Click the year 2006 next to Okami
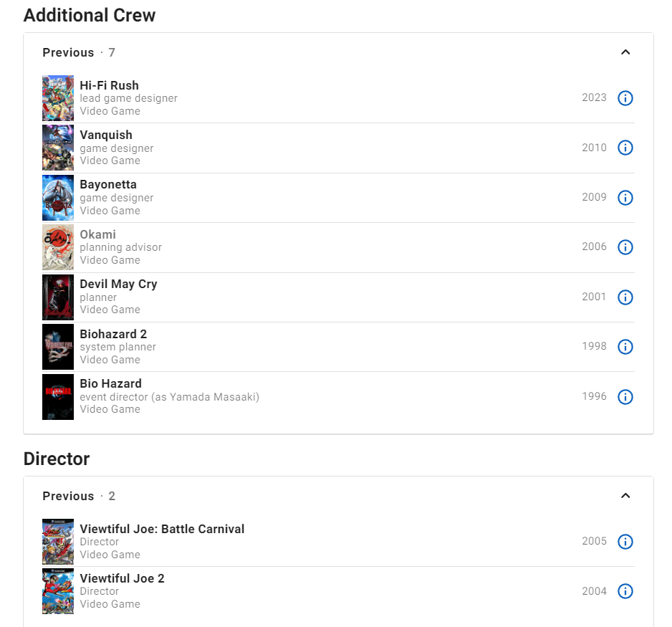 (594, 247)
